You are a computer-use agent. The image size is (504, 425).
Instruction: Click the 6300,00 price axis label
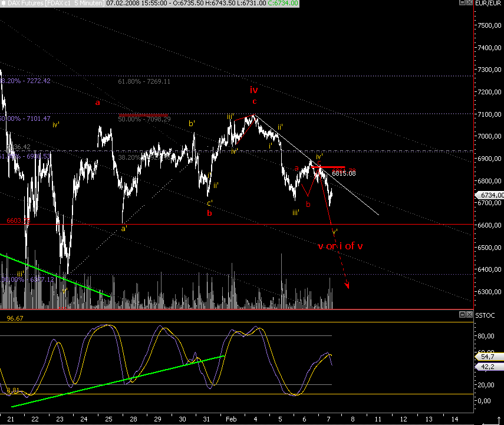[489, 292]
